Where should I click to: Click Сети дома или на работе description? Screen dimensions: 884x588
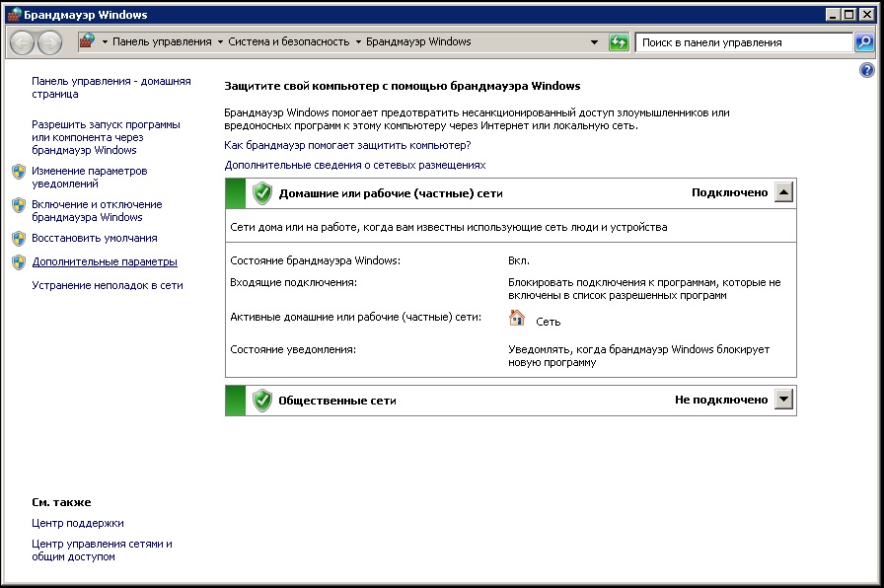(x=448, y=227)
